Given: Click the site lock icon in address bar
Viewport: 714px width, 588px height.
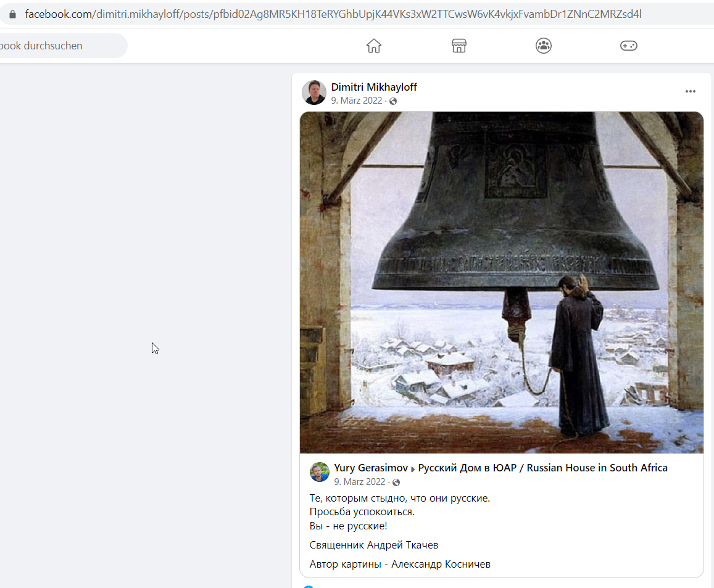Looking at the screenshot, I should [13, 14].
